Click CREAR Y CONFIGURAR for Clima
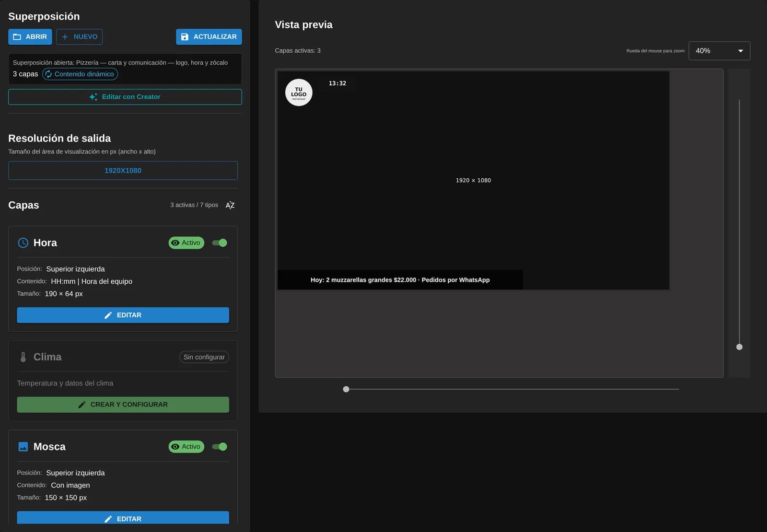This screenshot has height=532, width=767. click(x=123, y=405)
